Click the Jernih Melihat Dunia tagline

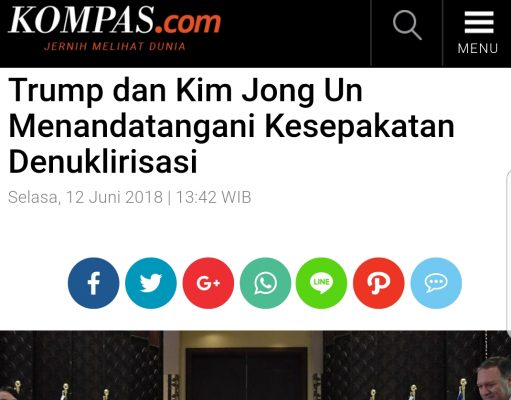115,46
